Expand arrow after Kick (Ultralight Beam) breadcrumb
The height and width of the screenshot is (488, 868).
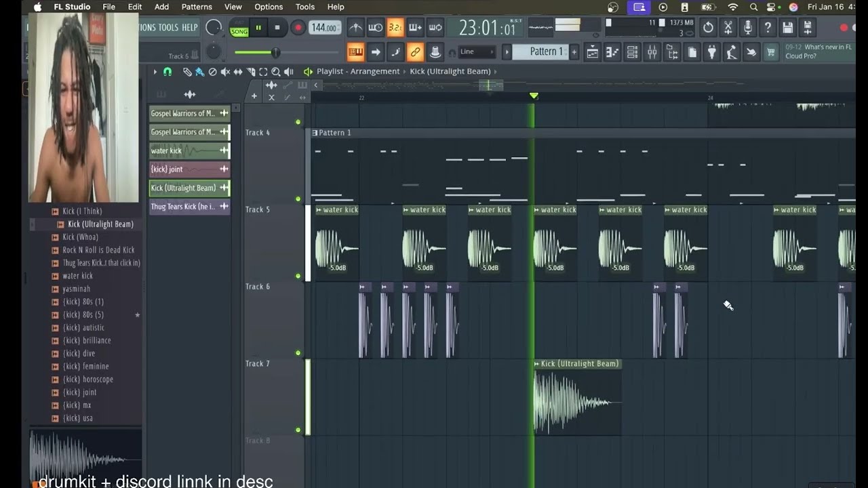click(496, 71)
